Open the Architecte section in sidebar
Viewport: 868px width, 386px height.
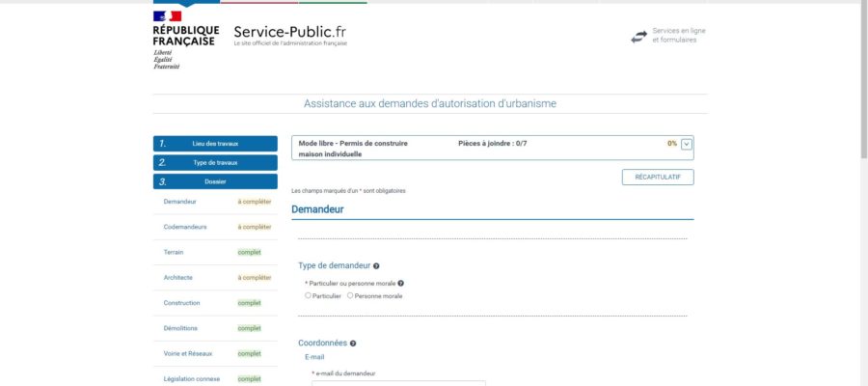click(x=178, y=278)
